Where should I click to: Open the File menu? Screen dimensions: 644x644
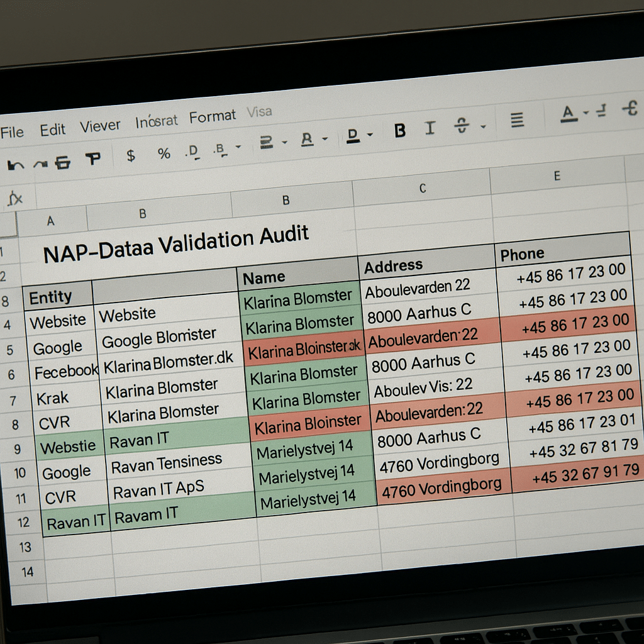(12, 132)
